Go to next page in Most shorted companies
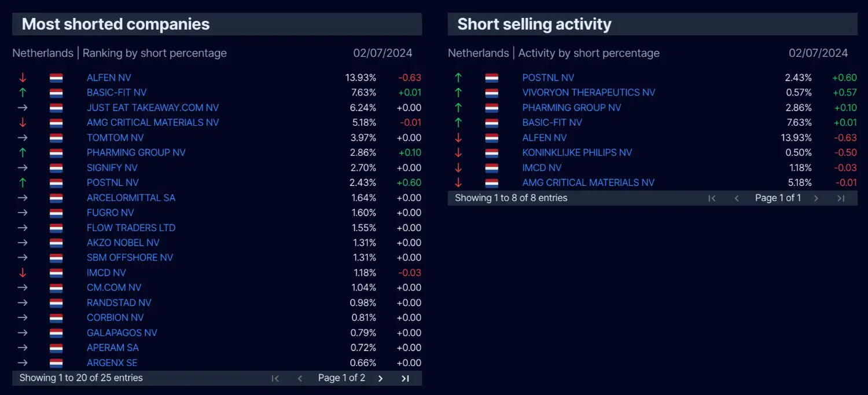 (x=380, y=378)
